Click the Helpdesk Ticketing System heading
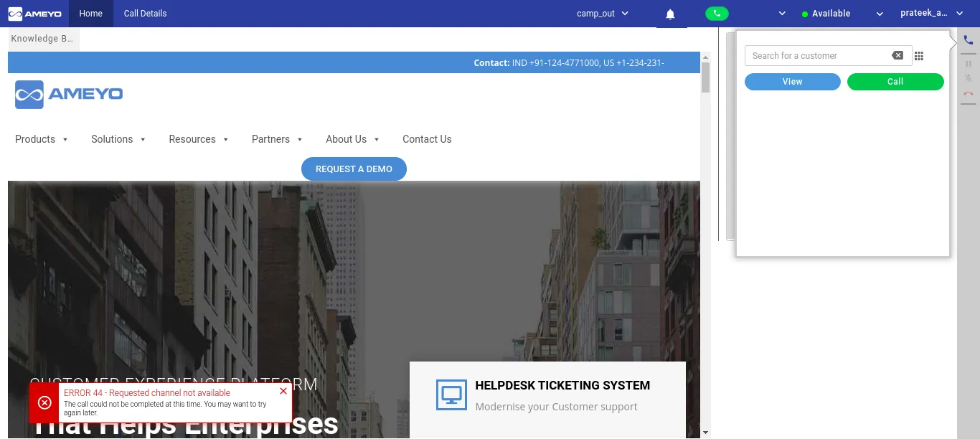Viewport: 980px width, 439px height. coord(562,386)
